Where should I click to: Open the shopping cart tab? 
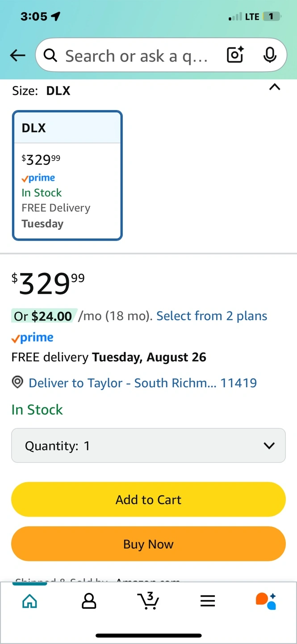[x=148, y=601]
